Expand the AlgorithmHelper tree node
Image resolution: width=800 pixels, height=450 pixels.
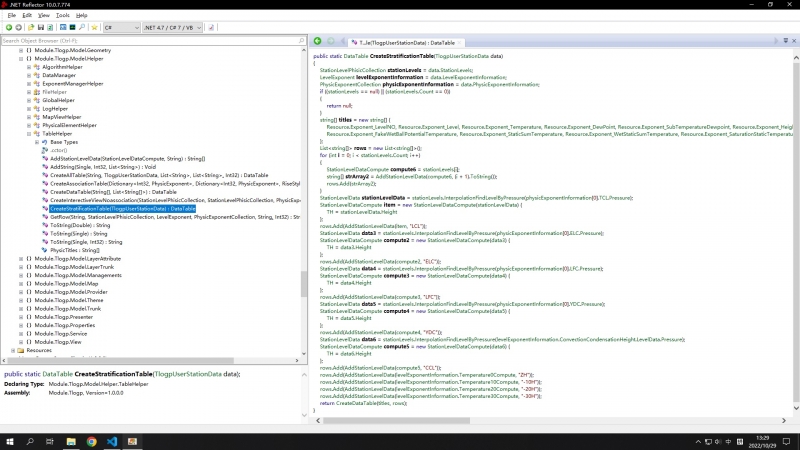click(27, 65)
